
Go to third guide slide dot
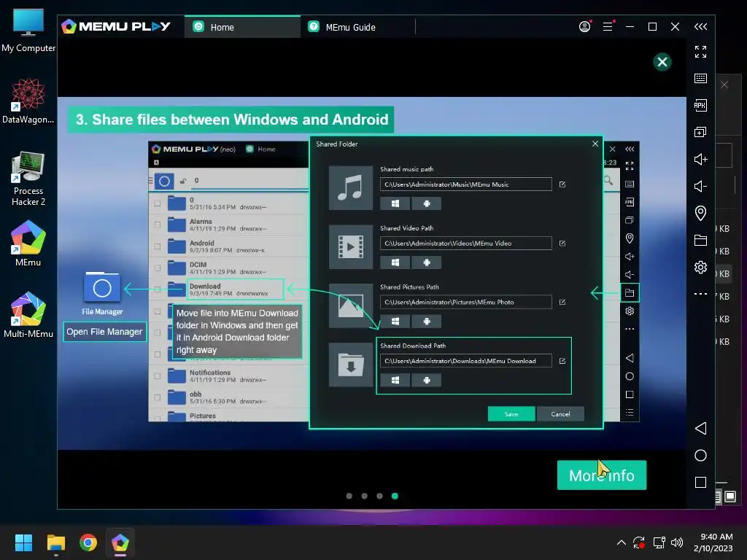point(379,496)
